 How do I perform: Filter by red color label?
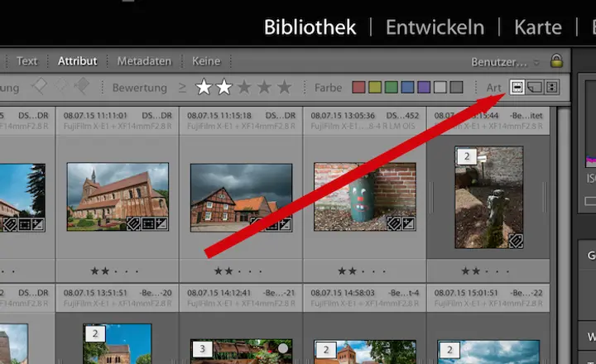[358, 87]
